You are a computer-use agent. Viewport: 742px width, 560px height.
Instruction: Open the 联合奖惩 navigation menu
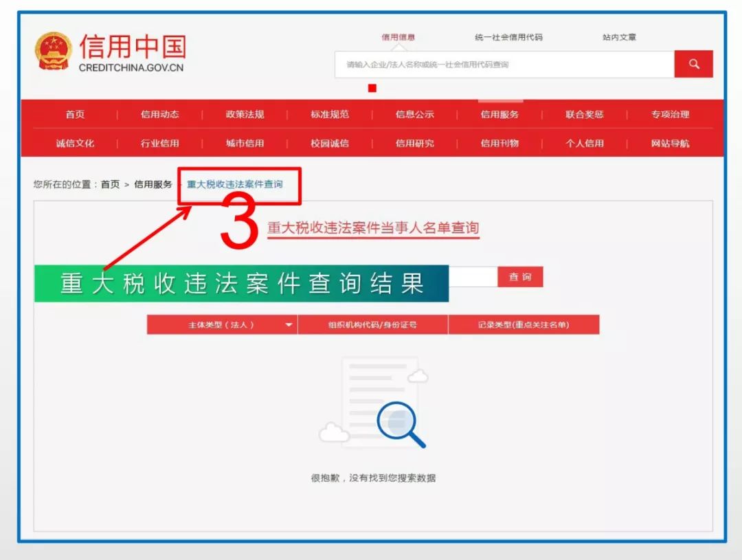[583, 115]
